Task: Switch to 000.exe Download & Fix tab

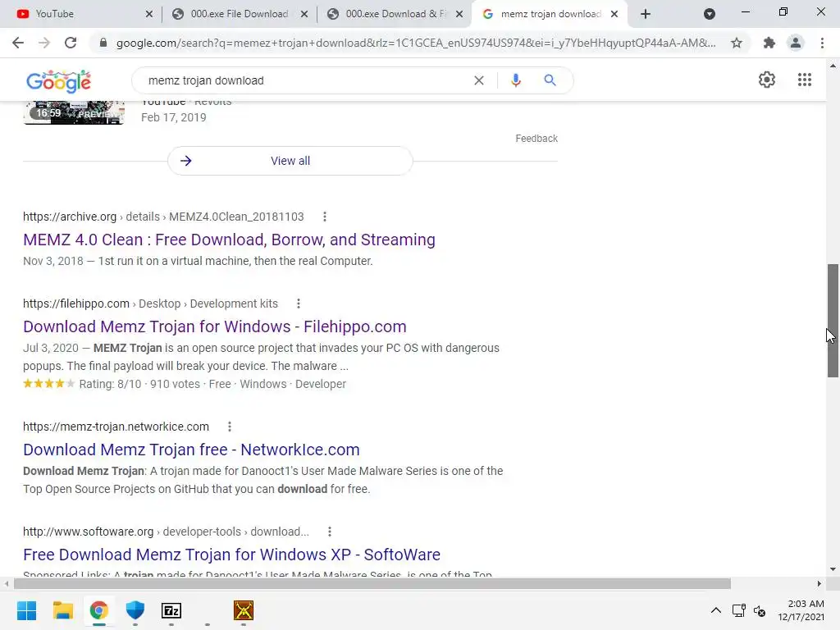Action: point(395,14)
